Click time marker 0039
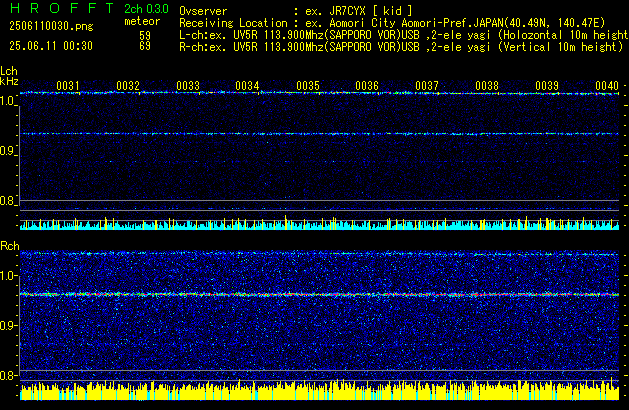 (x=547, y=85)
